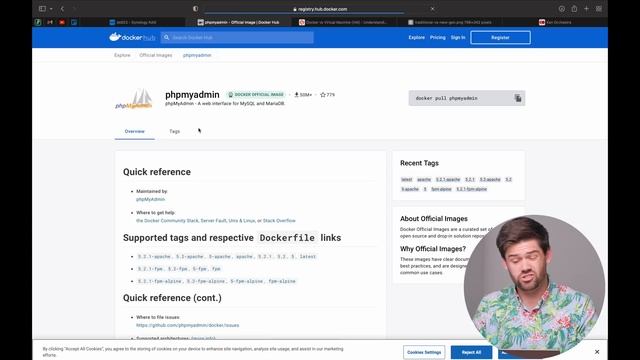Click the 5.2.1 tag under Recent Tags
The height and width of the screenshot is (360, 640).
[470, 180]
